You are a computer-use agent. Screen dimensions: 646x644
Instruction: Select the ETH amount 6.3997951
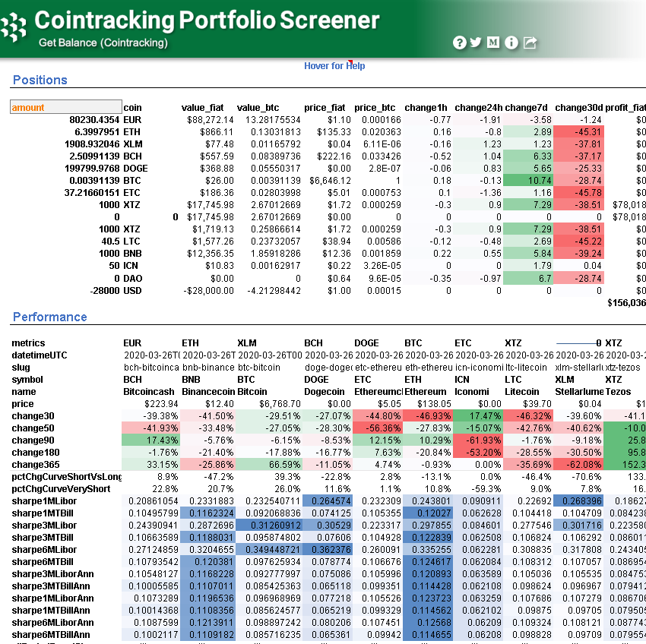tap(97, 132)
